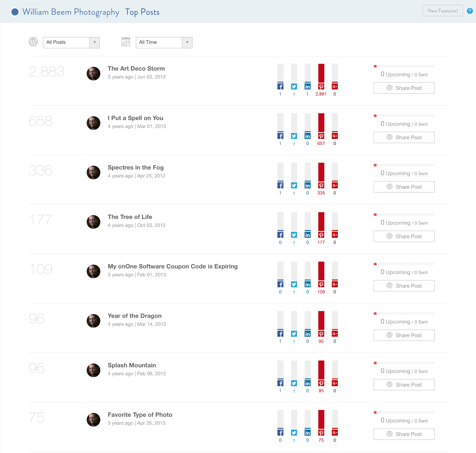Viewport: 476px width, 453px height.
Task: Click Google Plus icon for The Art Deco Storm
Action: point(335,86)
